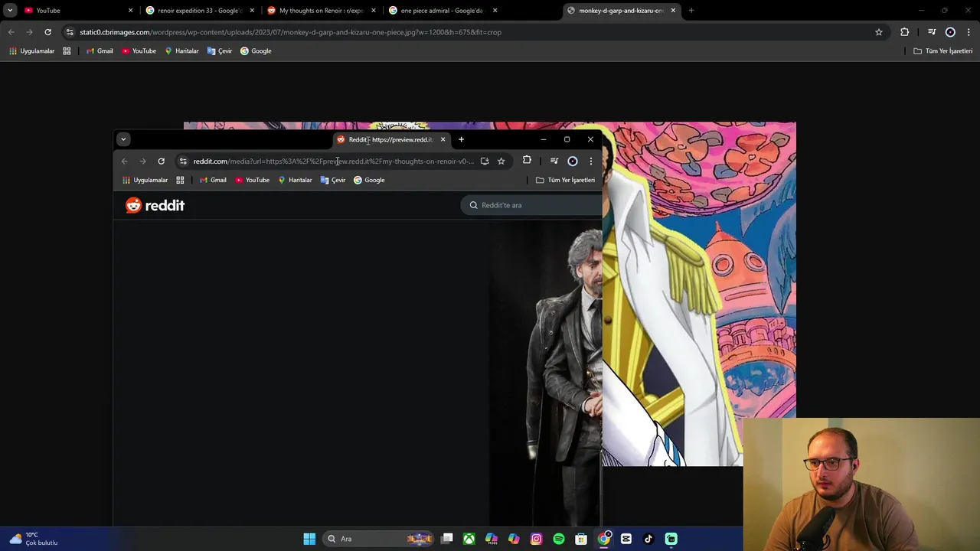Open site info icon in Reddit window address bar
Screen dimensions: 980x551
[182, 161]
